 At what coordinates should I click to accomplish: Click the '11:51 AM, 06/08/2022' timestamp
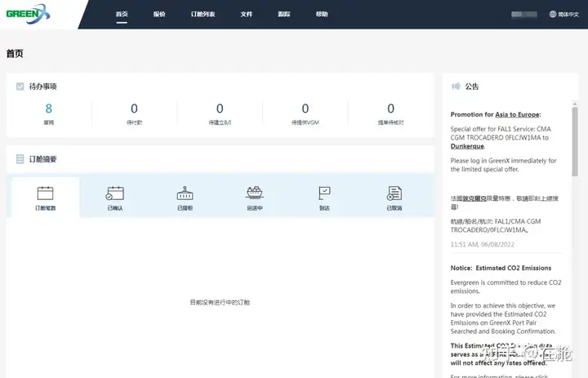[483, 244]
